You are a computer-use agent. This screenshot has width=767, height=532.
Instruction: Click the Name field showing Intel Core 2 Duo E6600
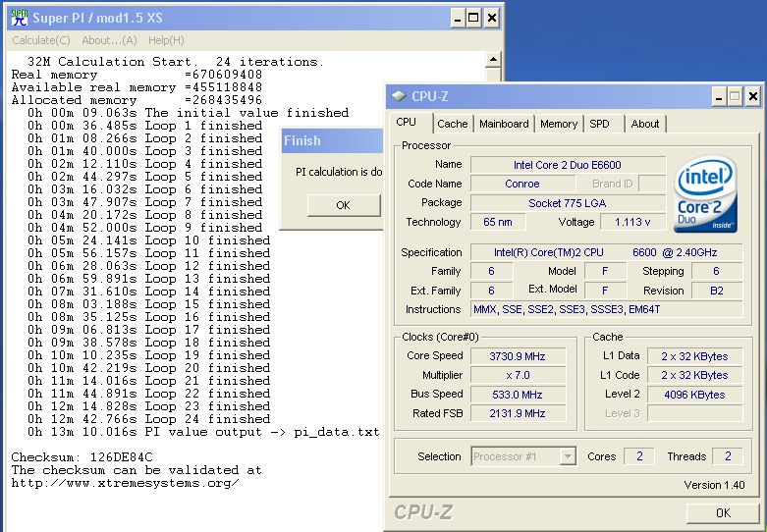pyautogui.click(x=568, y=165)
